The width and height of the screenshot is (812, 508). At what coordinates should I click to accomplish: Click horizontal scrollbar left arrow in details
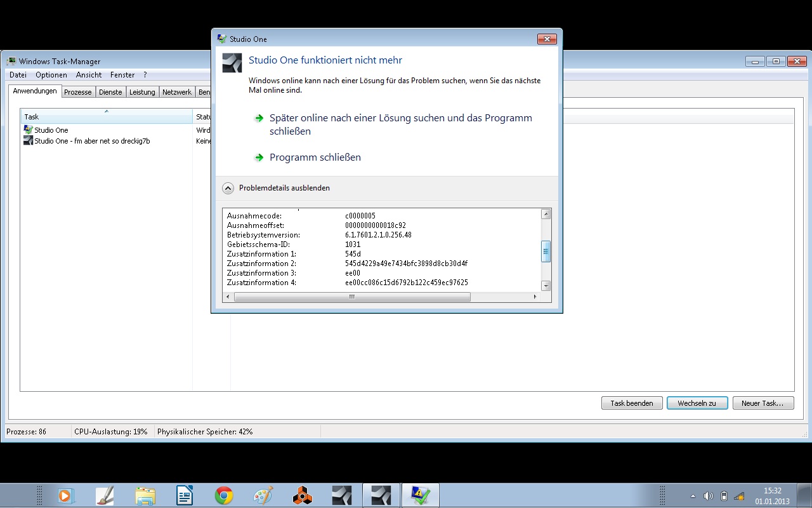pyautogui.click(x=229, y=297)
